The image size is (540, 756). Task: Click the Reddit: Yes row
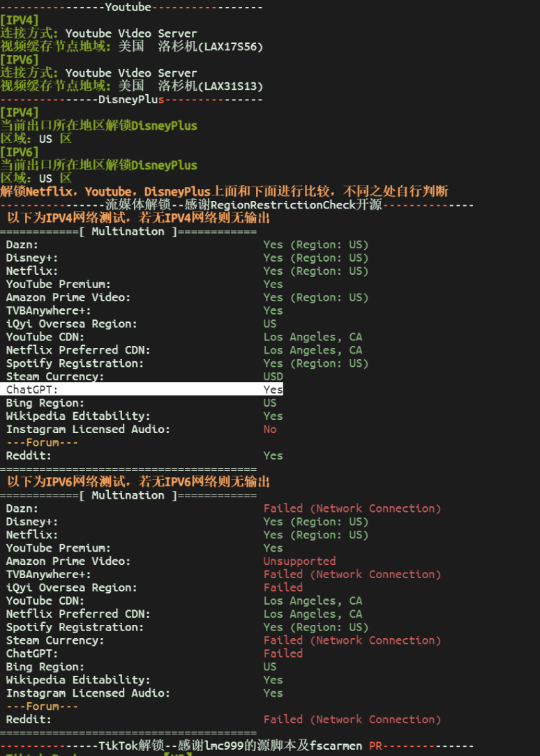[144, 455]
